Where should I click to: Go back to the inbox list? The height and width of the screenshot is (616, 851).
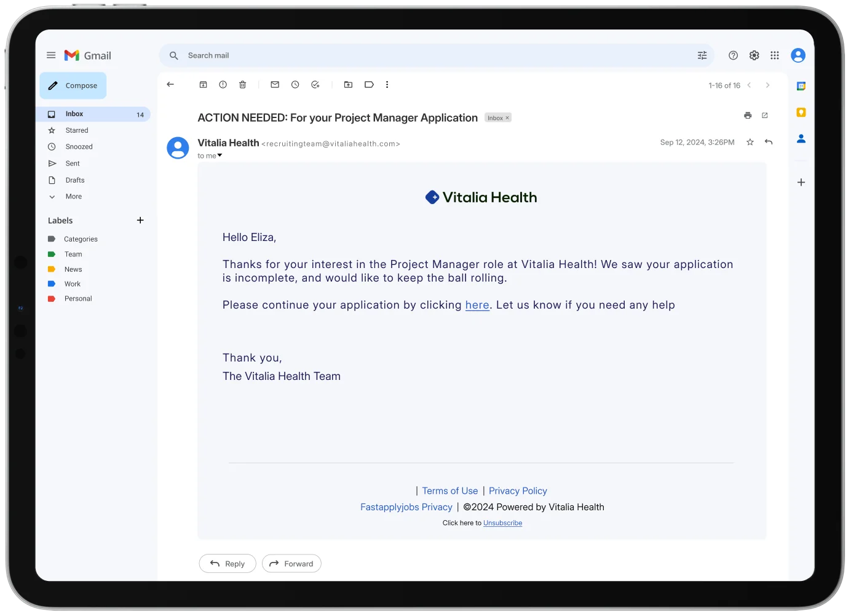[170, 85]
